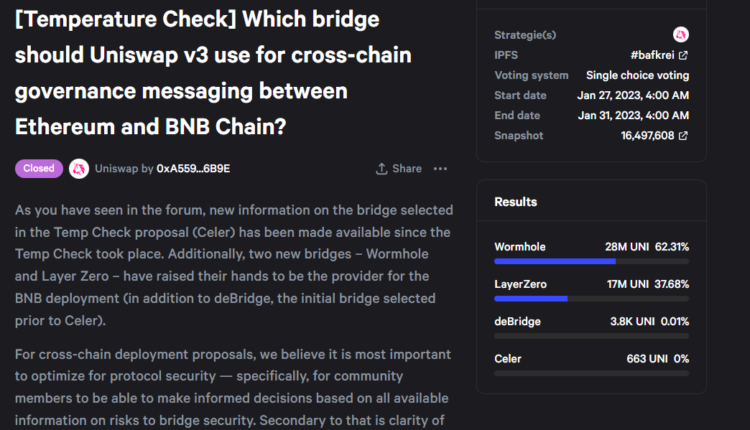Click snapshot block 16,497,608
Viewport: 750px width, 430px height.
tap(648, 135)
